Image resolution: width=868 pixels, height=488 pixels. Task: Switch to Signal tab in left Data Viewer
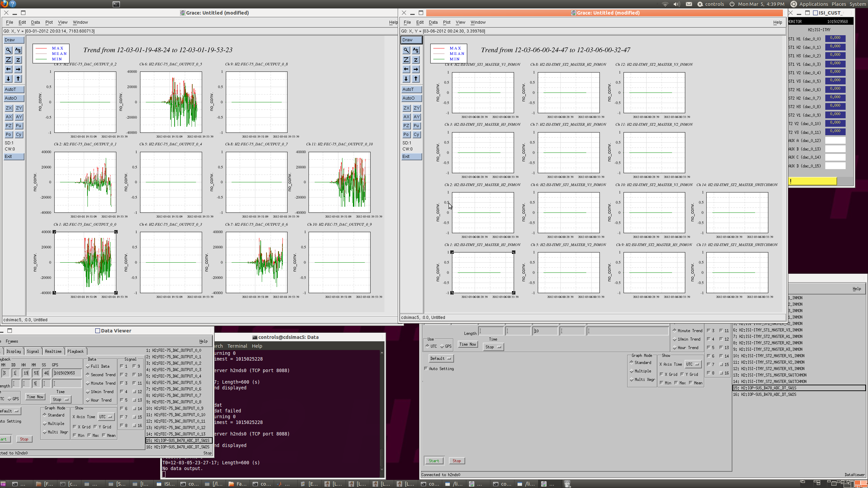coord(33,351)
